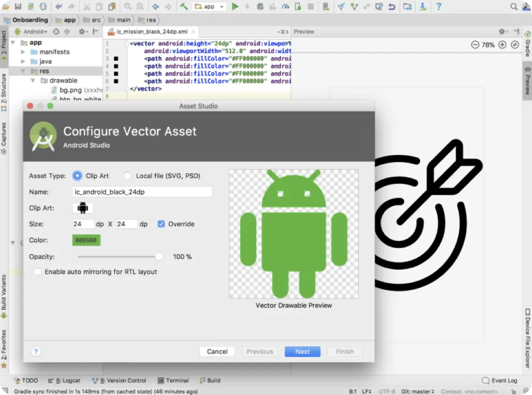The image size is (532, 395).
Task: Open the app run configuration dropdown
Action: click(209, 6)
